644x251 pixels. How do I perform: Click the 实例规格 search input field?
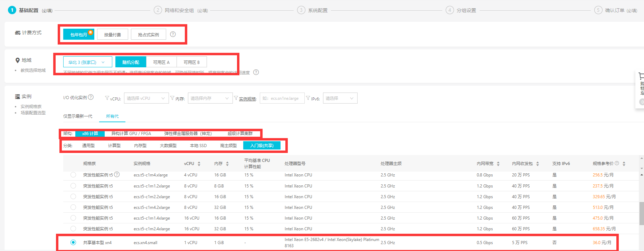click(x=282, y=98)
